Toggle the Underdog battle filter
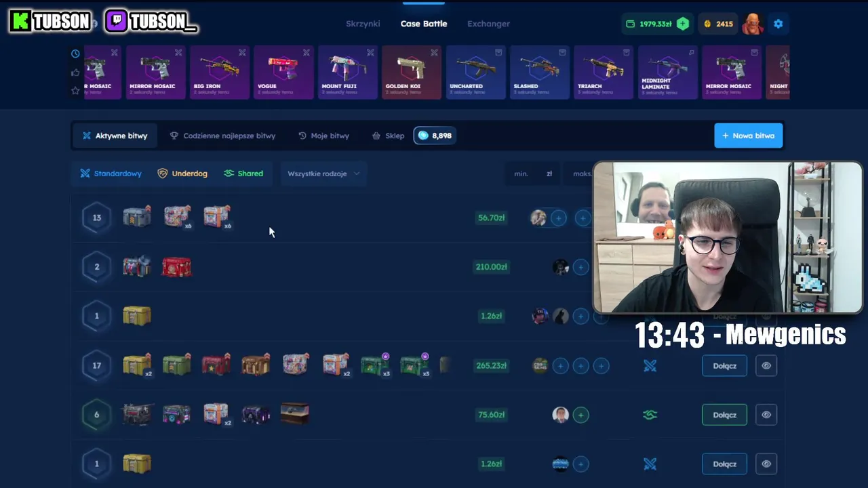 pyautogui.click(x=182, y=174)
